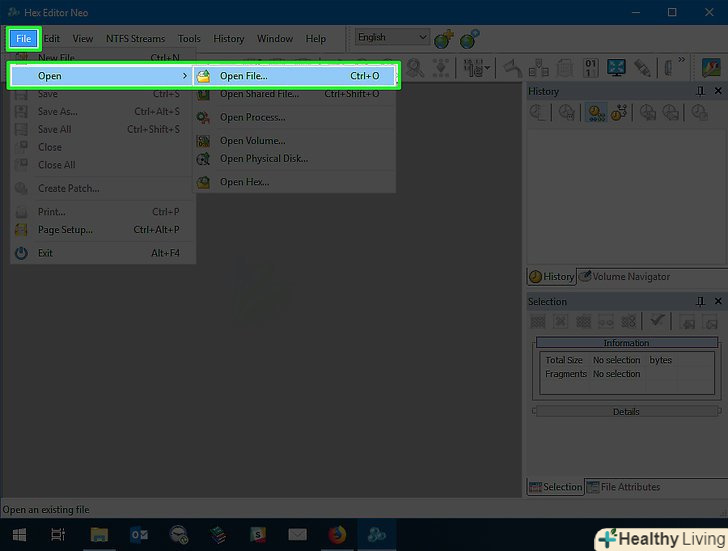Viewport: 728px width, 551px height.
Task: Click the magnifier Find icon in toolbar
Action: click(x=415, y=68)
